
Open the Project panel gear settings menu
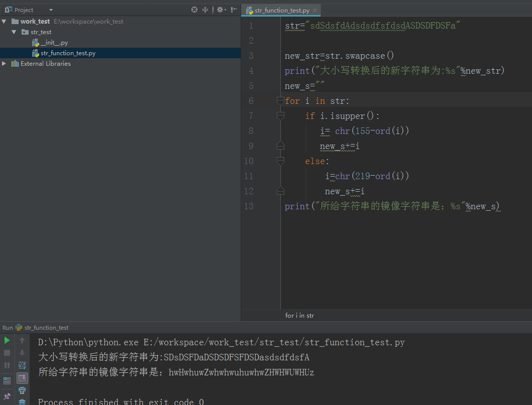(221, 10)
